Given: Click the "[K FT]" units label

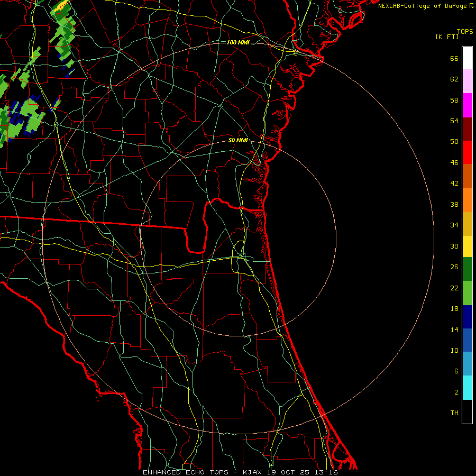Looking at the screenshot, I should [447, 36].
